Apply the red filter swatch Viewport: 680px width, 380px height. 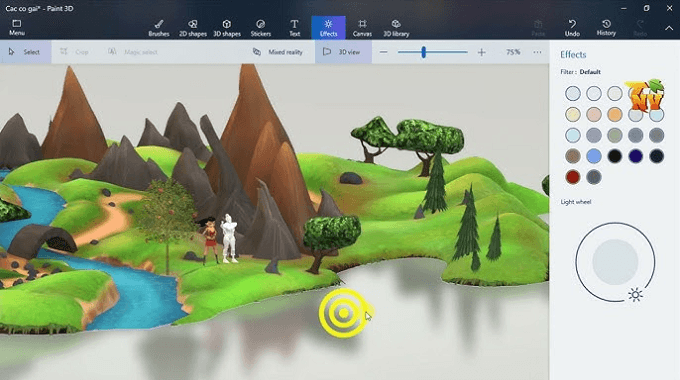572,177
